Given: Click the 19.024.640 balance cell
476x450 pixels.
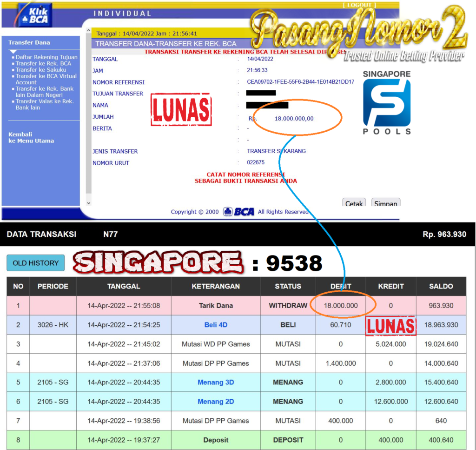Looking at the screenshot, I should point(441,344).
